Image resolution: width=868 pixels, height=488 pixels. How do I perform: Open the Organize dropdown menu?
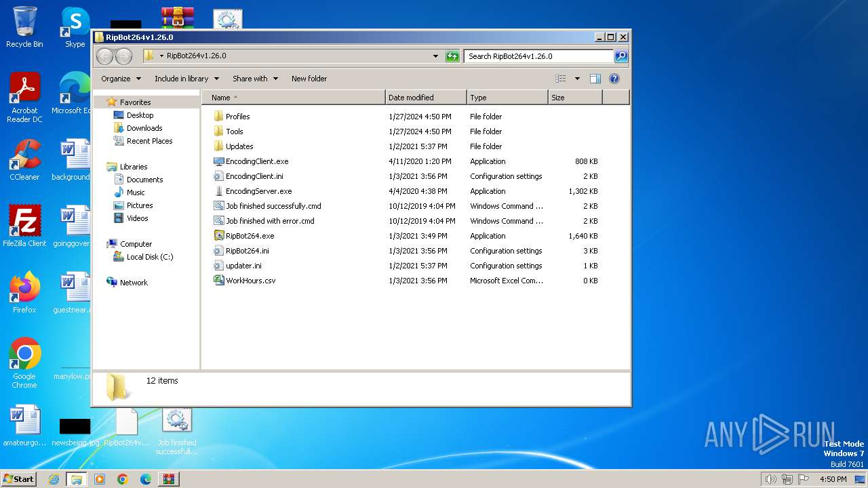tap(121, 79)
